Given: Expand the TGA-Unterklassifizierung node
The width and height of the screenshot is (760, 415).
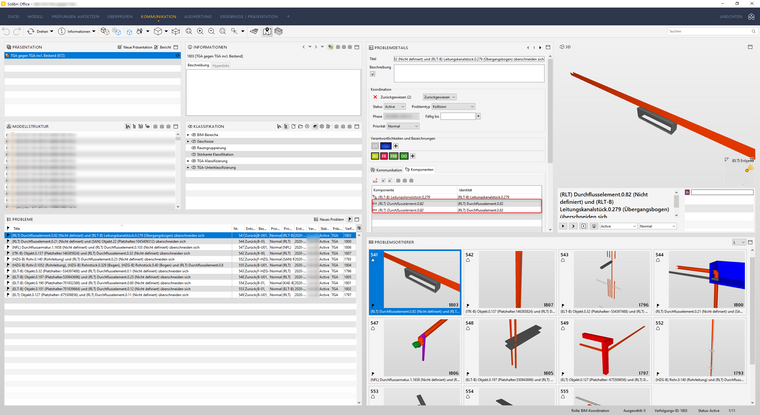Looking at the screenshot, I should pyautogui.click(x=188, y=167).
